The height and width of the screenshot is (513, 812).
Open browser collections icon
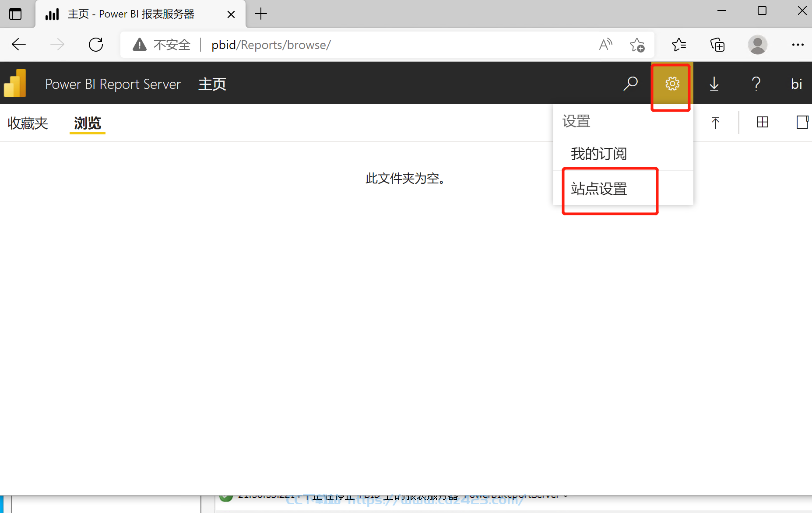pyautogui.click(x=717, y=45)
